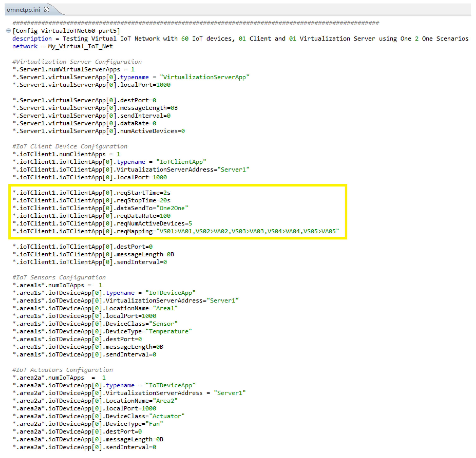Click the DeviceType="Fan" line

(x=88, y=424)
